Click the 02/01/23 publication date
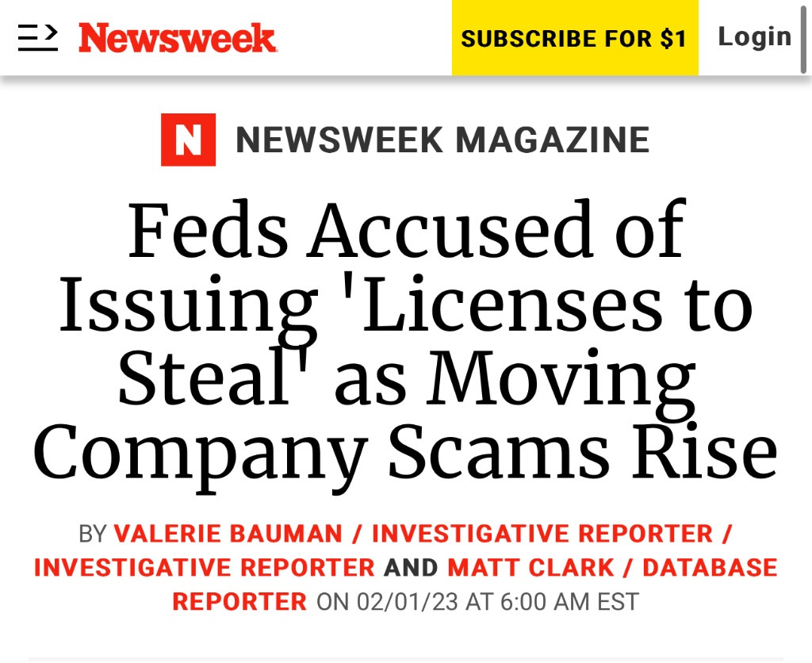This screenshot has height=663, width=812. coord(408,602)
